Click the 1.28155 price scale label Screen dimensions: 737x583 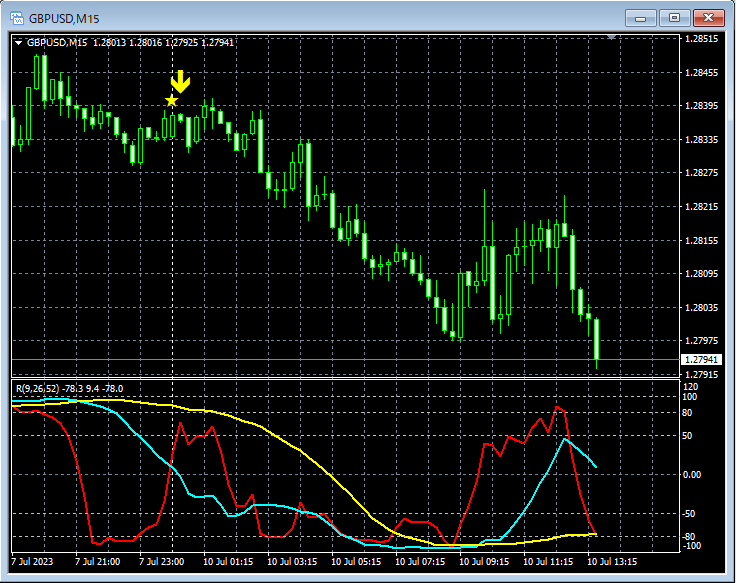(x=701, y=241)
